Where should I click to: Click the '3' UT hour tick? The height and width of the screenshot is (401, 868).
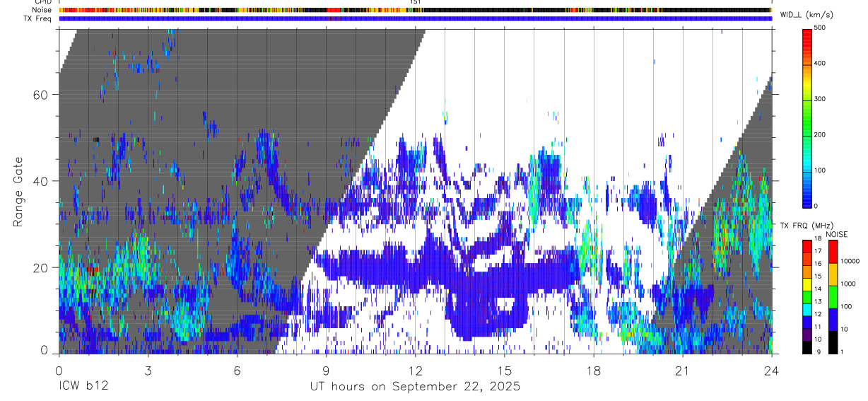point(148,371)
